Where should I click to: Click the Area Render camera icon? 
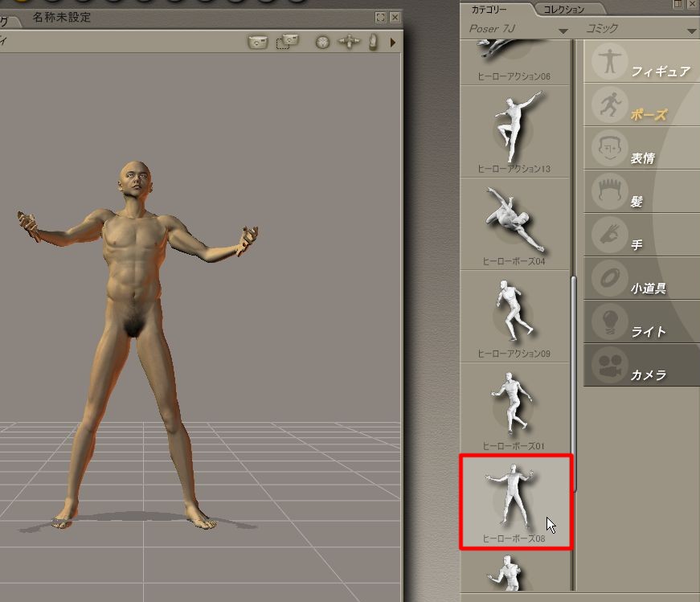[288, 42]
